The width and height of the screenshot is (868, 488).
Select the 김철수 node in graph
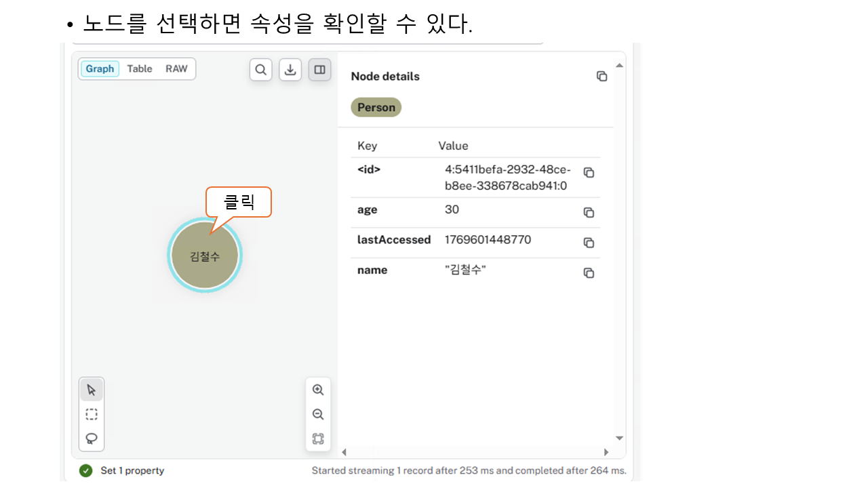tap(205, 256)
